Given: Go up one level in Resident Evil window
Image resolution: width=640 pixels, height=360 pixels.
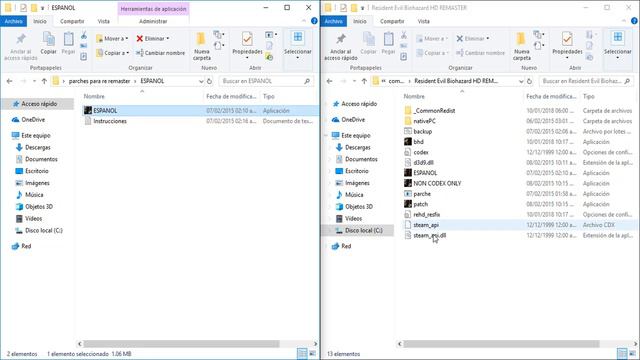Looking at the screenshot, I should (x=364, y=81).
